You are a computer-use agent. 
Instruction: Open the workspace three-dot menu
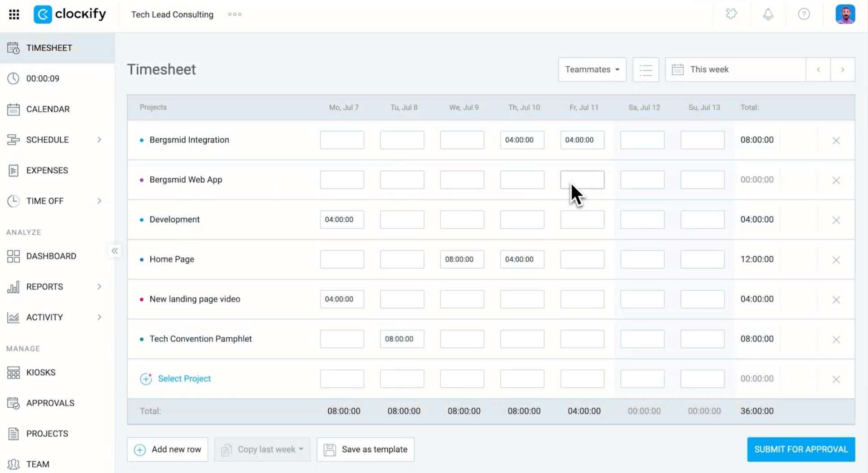point(234,14)
